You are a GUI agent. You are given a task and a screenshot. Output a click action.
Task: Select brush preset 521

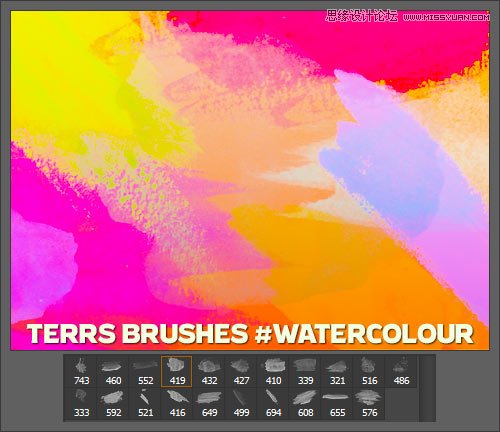[x=145, y=404]
